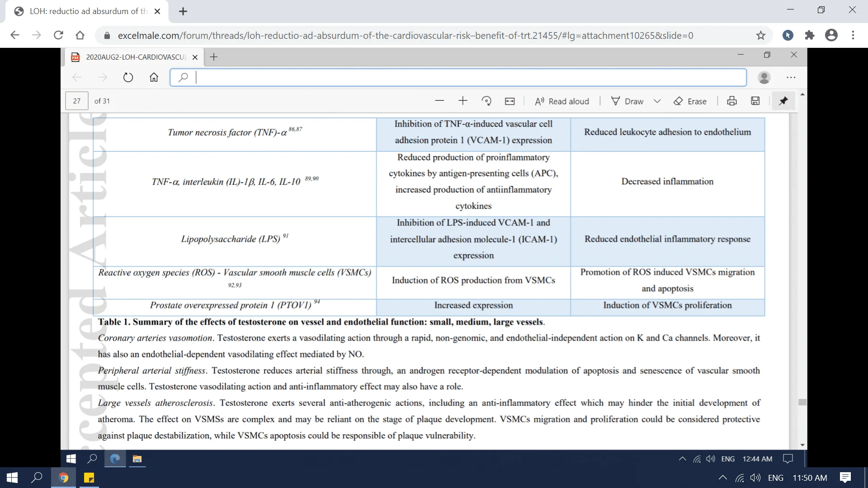
Task: Open the notification action center
Action: pyautogui.click(x=845, y=478)
